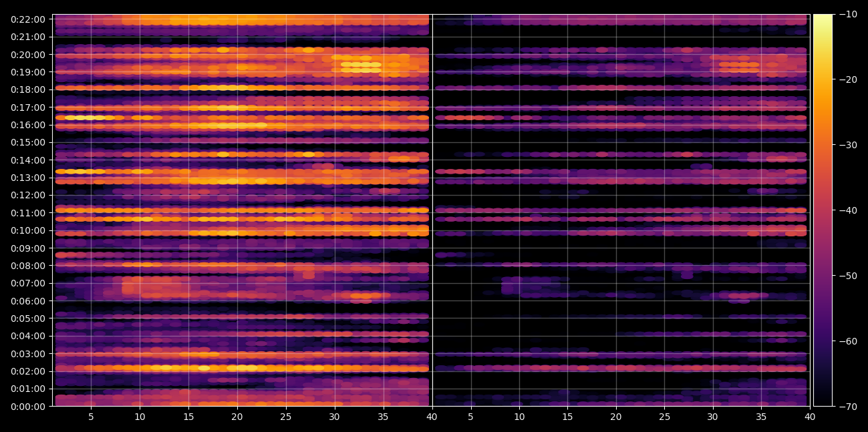The height and width of the screenshot is (432, 868).
Task: Select the -20 colorbar tick label
Action: click(x=848, y=79)
